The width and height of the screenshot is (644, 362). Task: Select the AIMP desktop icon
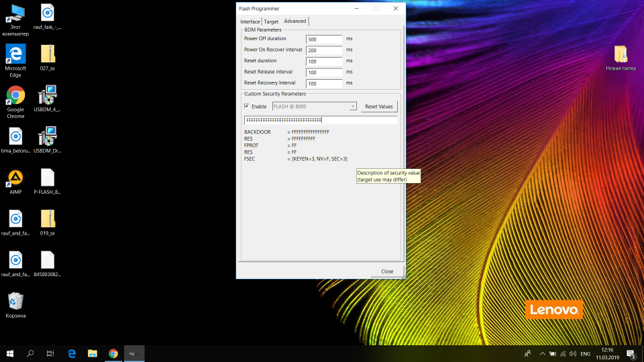pyautogui.click(x=15, y=178)
